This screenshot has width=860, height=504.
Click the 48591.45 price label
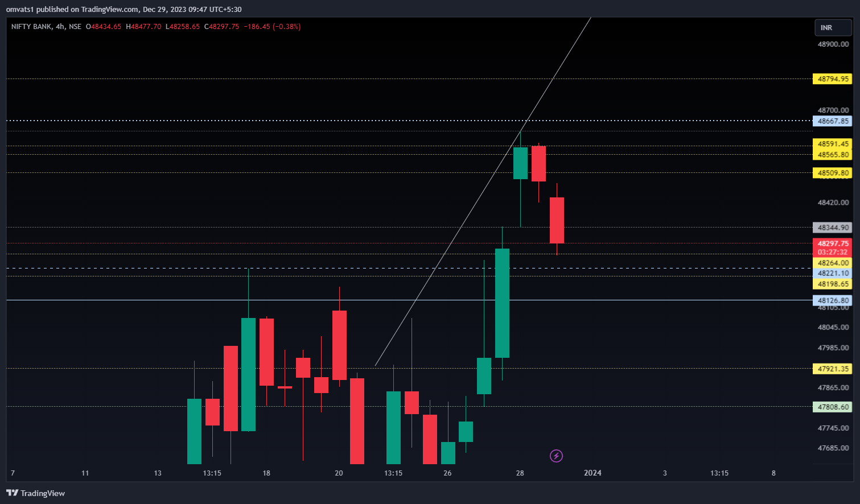tap(833, 144)
